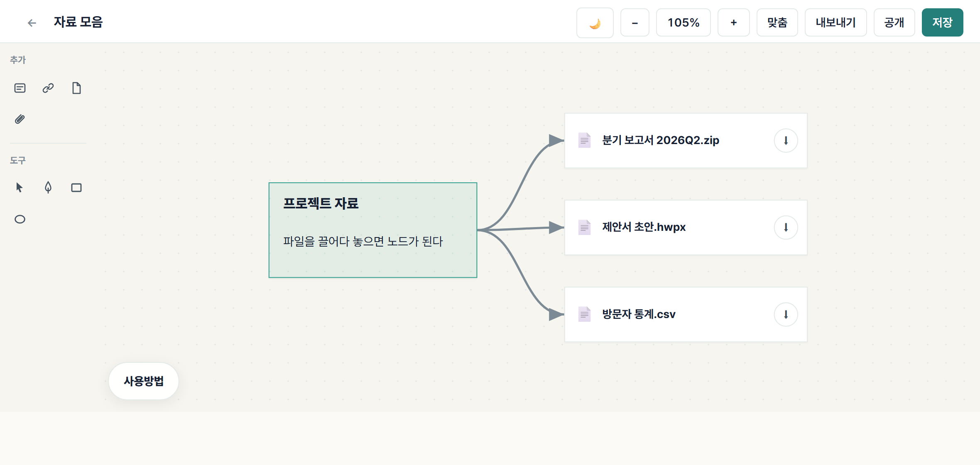Open the 사용방법 help button
This screenshot has height=465, width=980.
click(x=144, y=381)
